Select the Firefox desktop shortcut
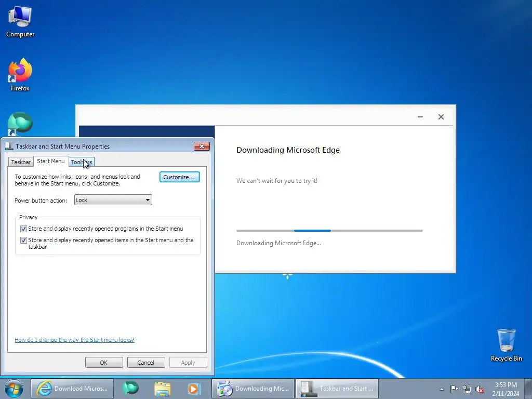 pos(20,75)
